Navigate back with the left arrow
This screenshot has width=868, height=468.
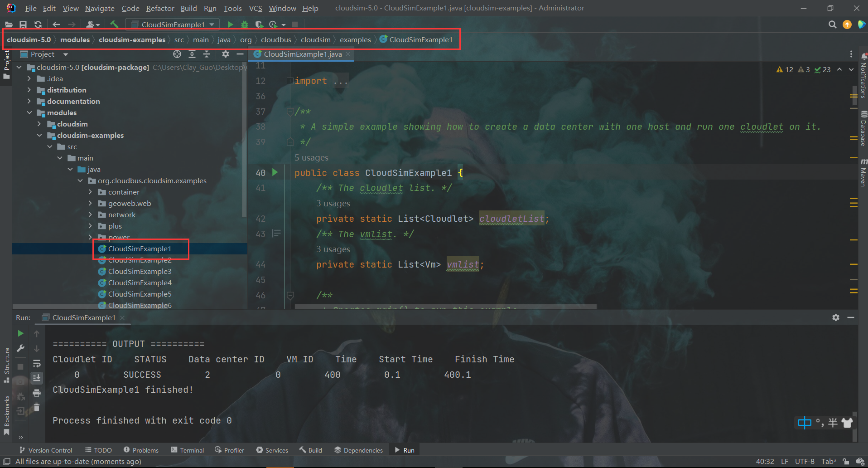click(56, 24)
